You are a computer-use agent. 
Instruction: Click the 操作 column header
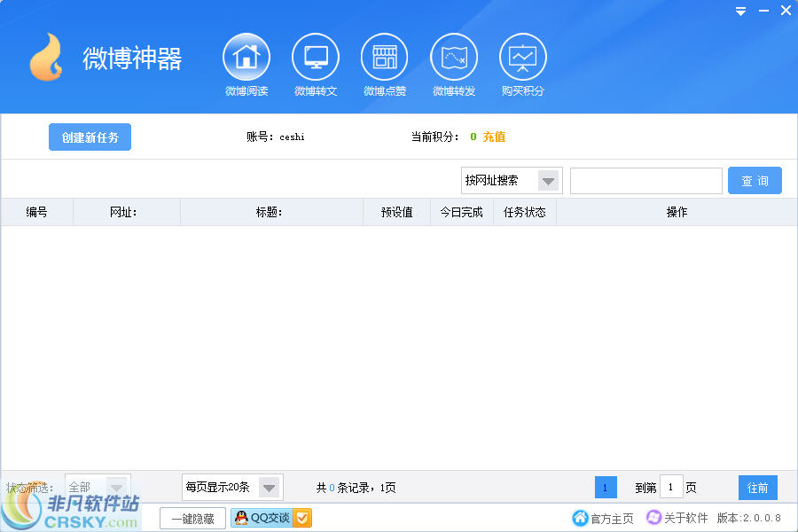tap(677, 212)
